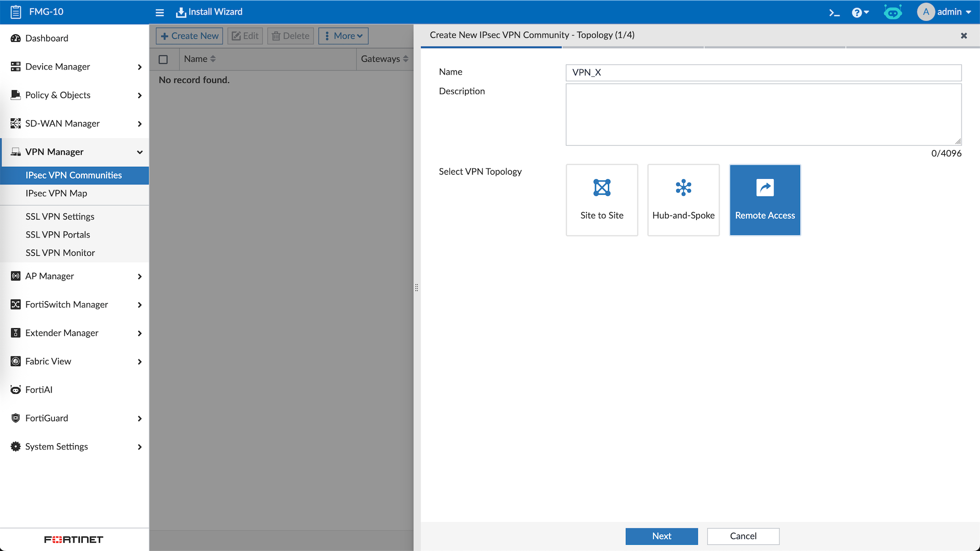Open the IPsec VPN Map page

point(56,193)
